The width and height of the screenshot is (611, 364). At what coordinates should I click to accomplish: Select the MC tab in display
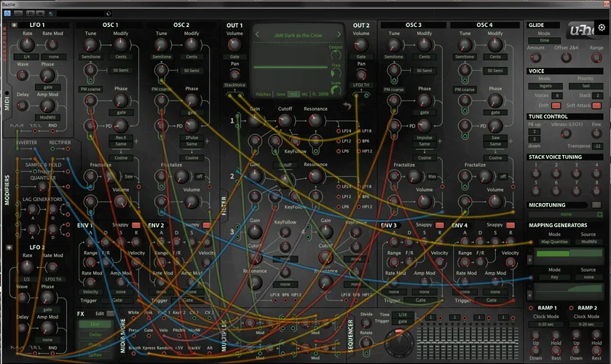click(x=305, y=94)
